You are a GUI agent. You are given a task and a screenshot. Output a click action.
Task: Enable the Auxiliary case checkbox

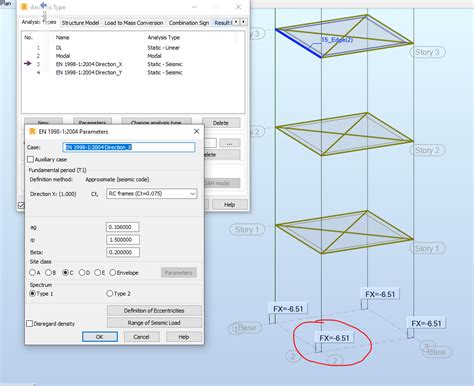[x=30, y=159]
